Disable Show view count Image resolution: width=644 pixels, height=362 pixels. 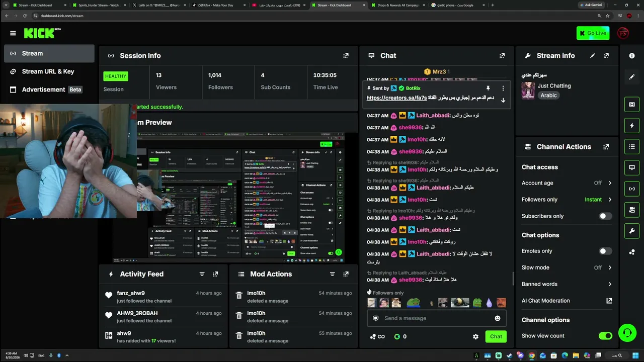click(605, 336)
